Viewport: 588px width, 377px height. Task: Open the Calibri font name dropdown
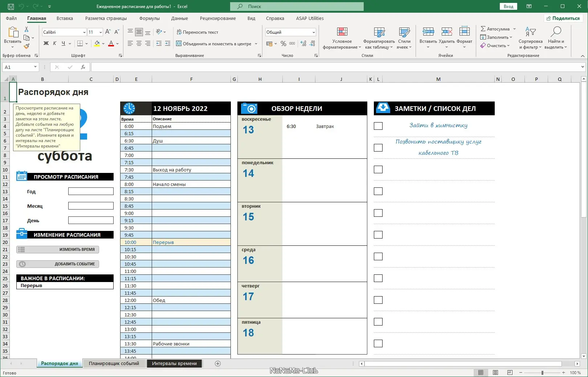(84, 32)
